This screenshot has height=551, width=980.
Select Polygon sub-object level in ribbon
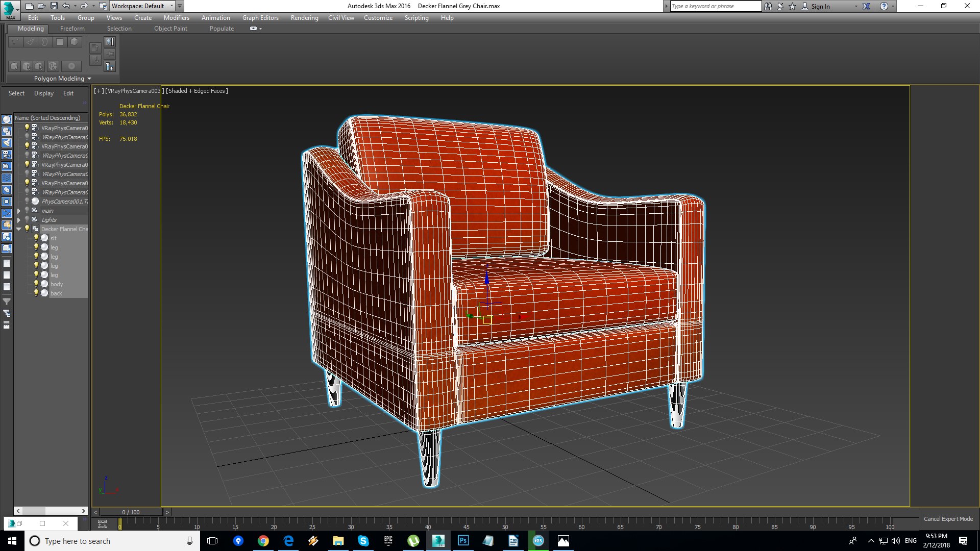point(60,42)
